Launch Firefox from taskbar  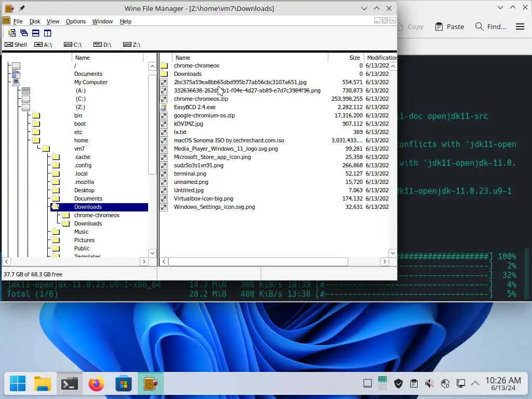[x=96, y=384]
